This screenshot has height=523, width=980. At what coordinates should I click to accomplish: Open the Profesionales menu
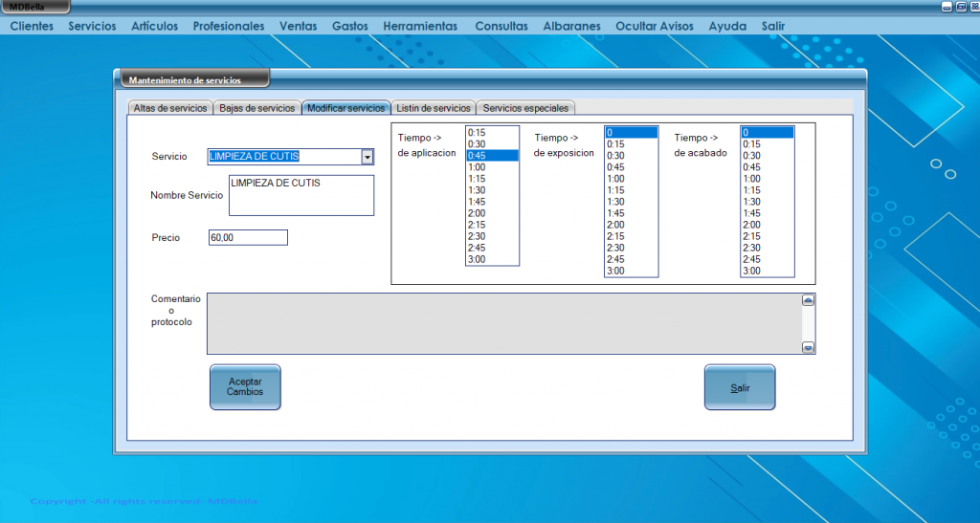228,26
